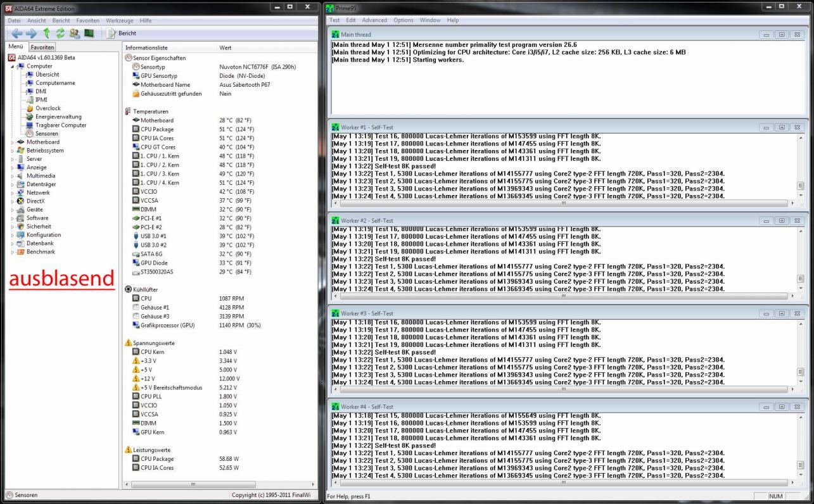Open the Datei menu in AIDA64
The width and height of the screenshot is (814, 504).
(x=14, y=20)
